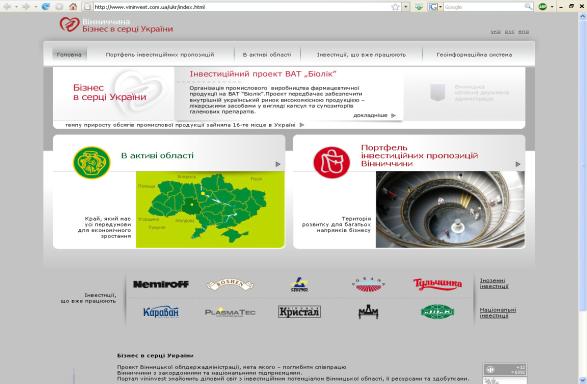Open the dropdown next to green extension icon
This screenshot has width=587, height=384.
point(552,7)
